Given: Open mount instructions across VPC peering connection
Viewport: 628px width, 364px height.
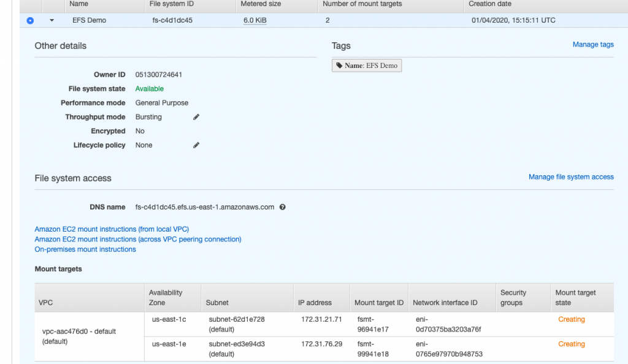Looking at the screenshot, I should (x=138, y=240).
